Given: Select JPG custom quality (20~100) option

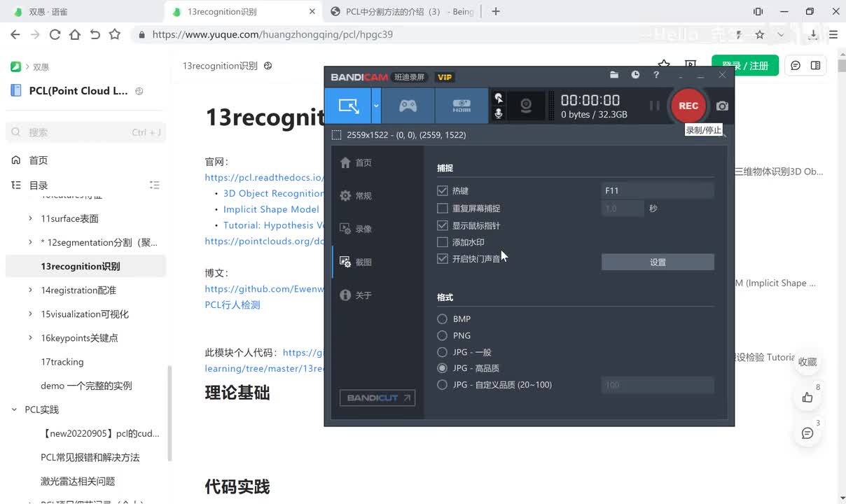Looking at the screenshot, I should click(442, 384).
